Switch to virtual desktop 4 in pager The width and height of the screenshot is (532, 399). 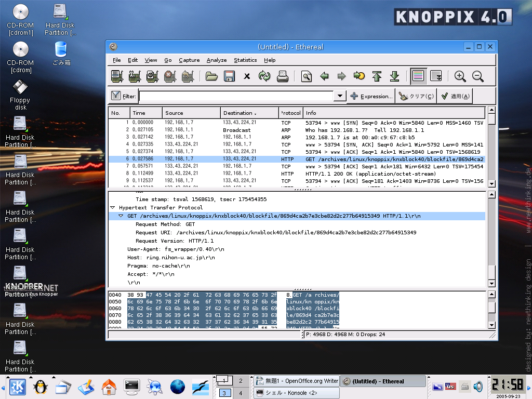coord(241,393)
